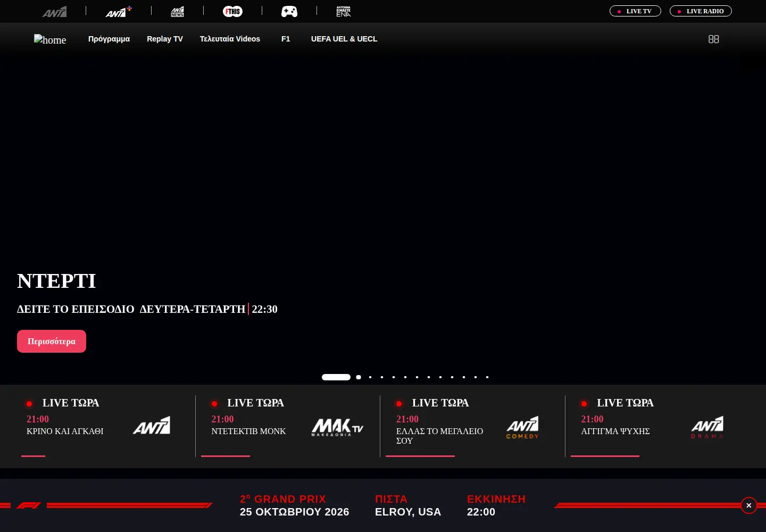Select the active first carousel slide indicator
Screen dimensions: 766x532
[x=336, y=377]
